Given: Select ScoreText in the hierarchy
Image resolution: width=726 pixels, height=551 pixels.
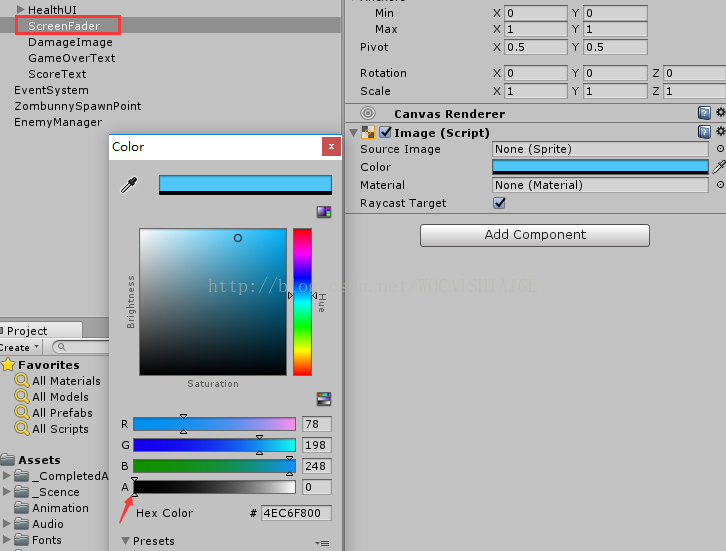Looking at the screenshot, I should (57, 74).
